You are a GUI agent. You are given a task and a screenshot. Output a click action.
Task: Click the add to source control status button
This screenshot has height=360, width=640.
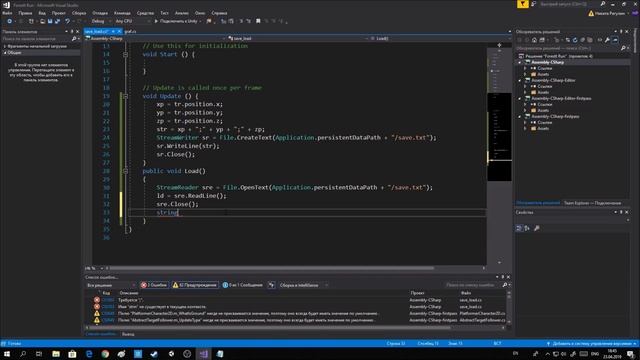[x=591, y=344]
